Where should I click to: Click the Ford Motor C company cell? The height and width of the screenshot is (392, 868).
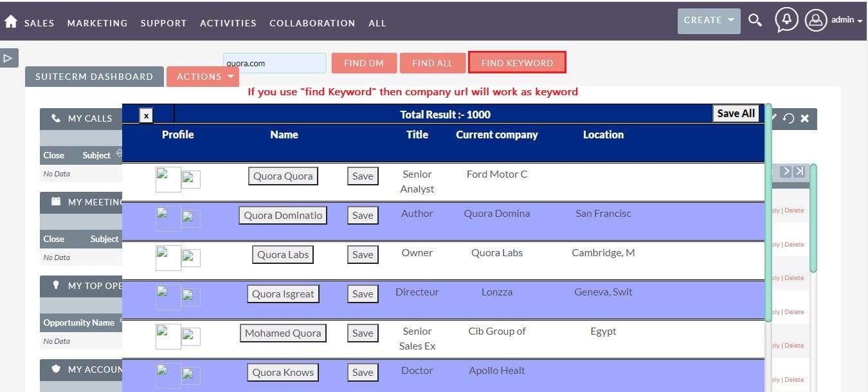(497, 174)
